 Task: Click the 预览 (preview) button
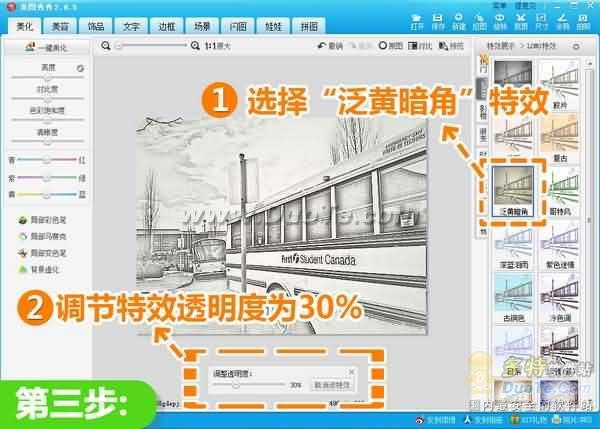(x=451, y=46)
